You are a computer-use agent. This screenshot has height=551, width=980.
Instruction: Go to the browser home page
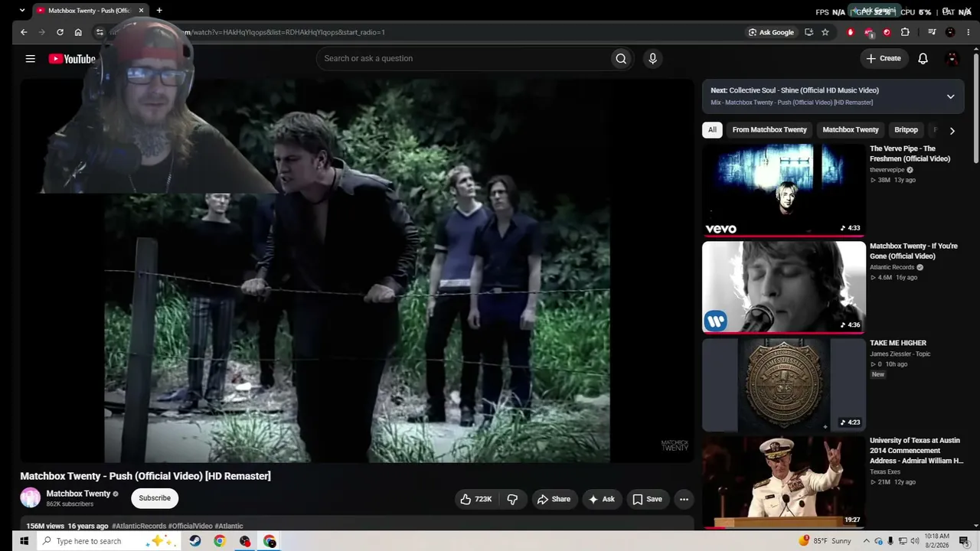(x=78, y=32)
